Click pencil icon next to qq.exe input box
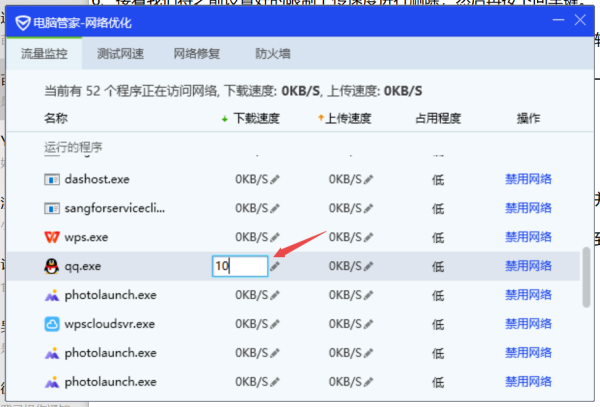The width and height of the screenshot is (600, 407). [x=275, y=266]
